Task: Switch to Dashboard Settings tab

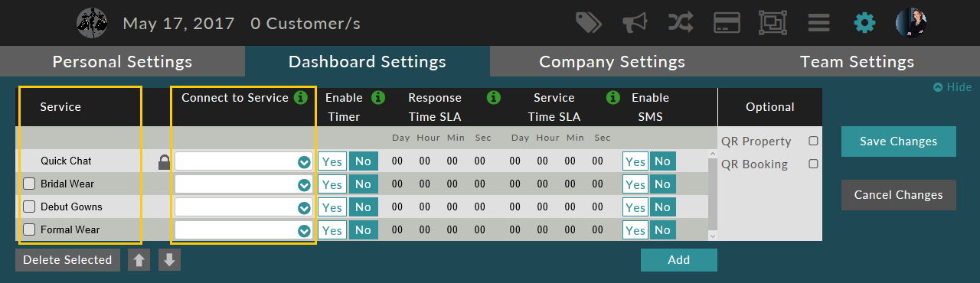Action: pyautogui.click(x=367, y=61)
